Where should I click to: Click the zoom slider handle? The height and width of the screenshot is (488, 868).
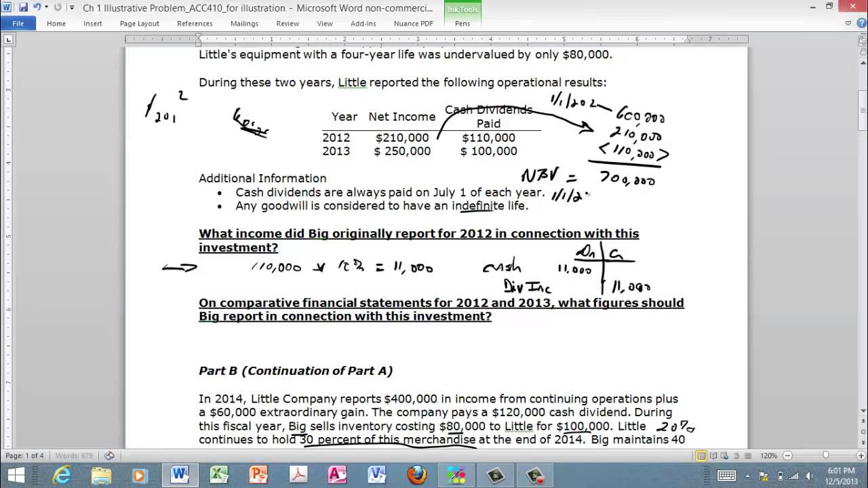tap(825, 455)
